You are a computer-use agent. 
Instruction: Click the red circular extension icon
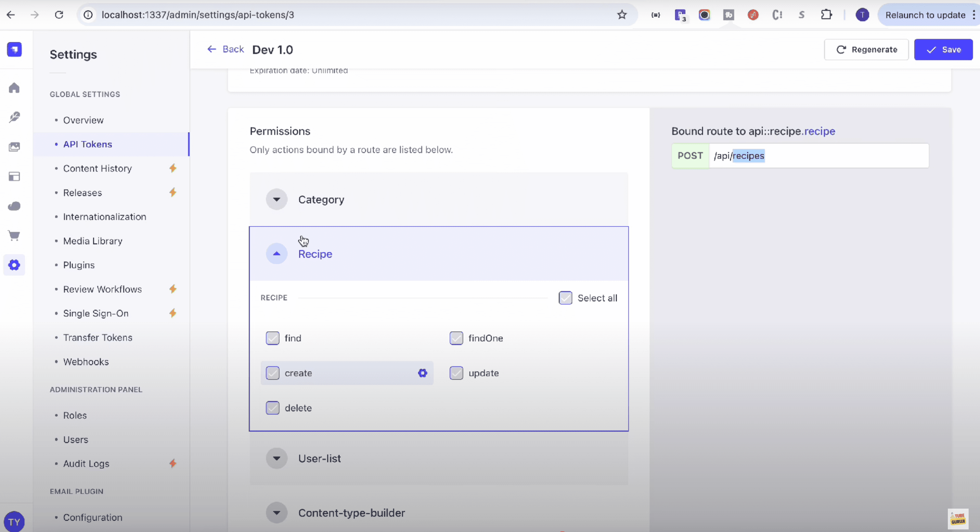click(753, 15)
